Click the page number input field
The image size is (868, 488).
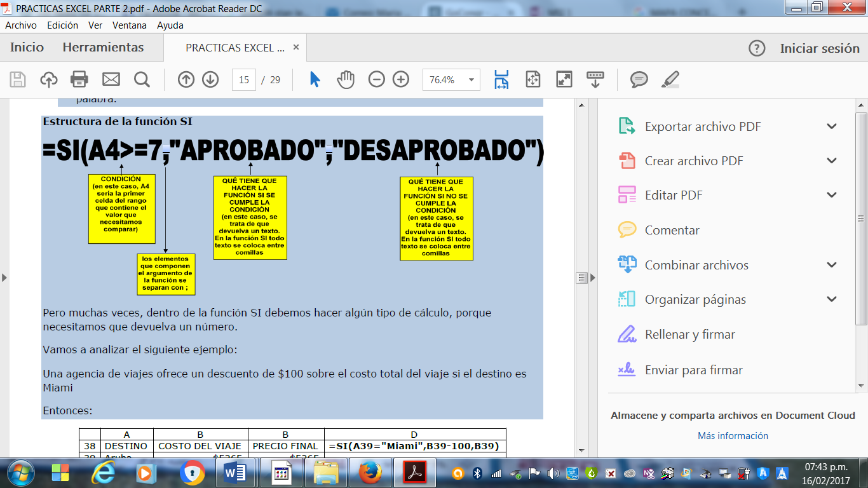point(244,80)
